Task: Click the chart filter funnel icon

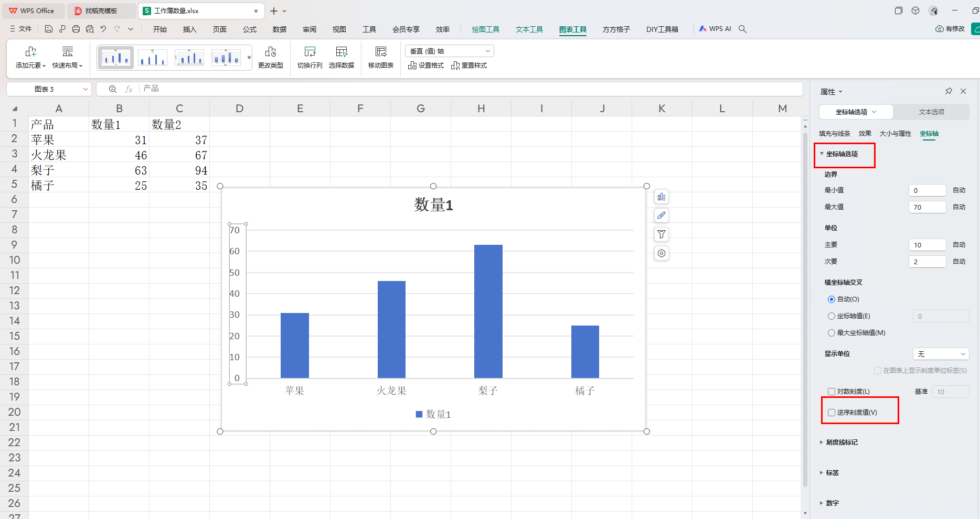Action: [662, 234]
